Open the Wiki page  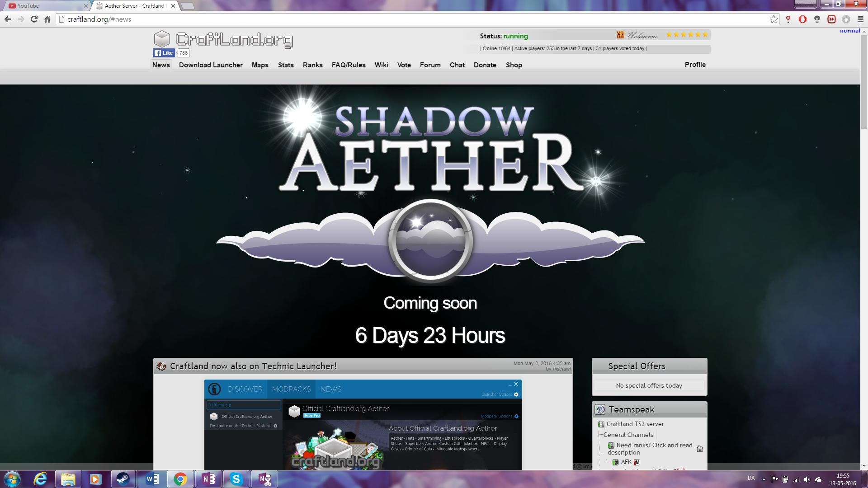pos(382,65)
